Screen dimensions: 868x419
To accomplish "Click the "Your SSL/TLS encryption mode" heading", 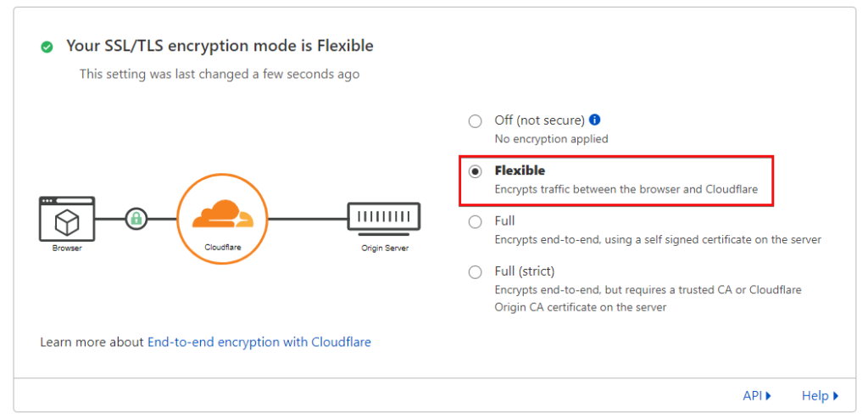I will point(220,46).
